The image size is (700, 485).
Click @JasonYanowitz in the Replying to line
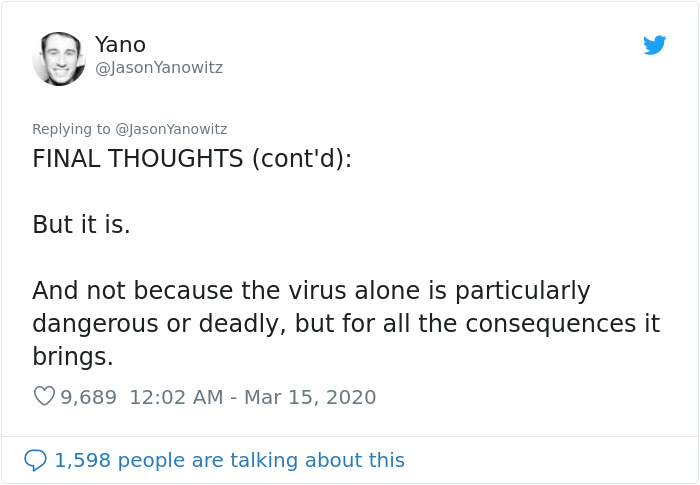172,129
